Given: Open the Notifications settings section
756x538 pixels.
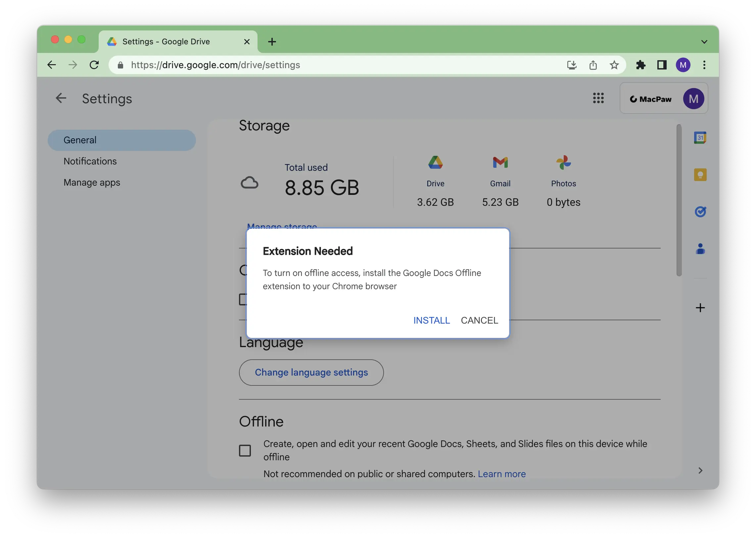Looking at the screenshot, I should point(90,161).
